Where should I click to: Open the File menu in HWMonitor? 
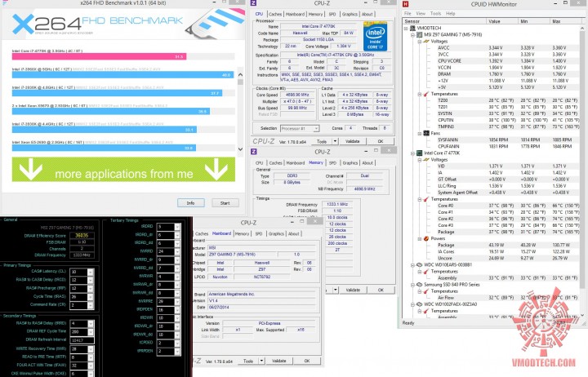(408, 14)
